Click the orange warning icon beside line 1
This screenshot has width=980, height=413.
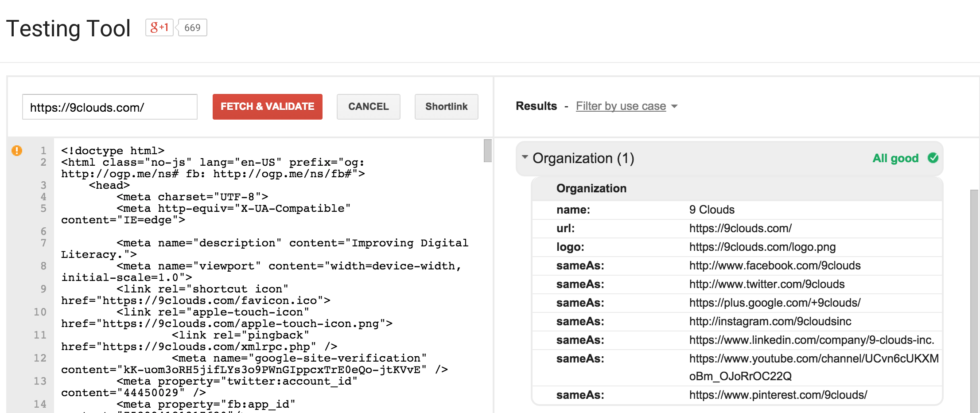point(16,151)
